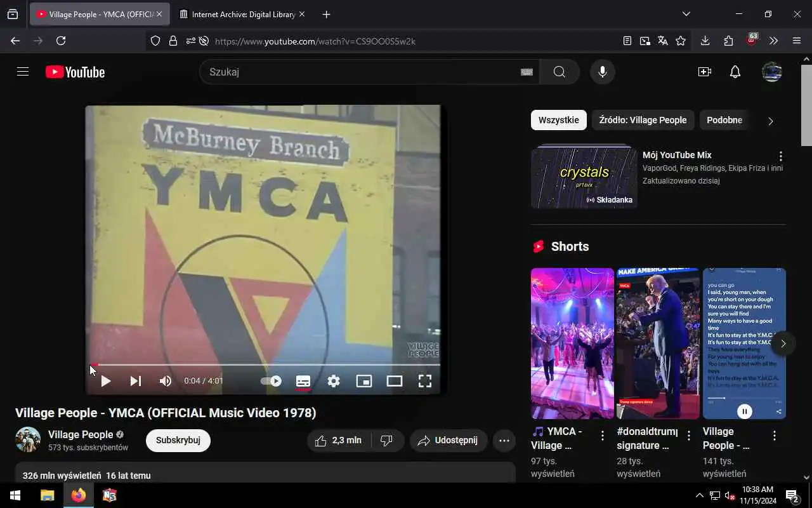Viewport: 812px width, 508px height.
Task: Open options for the #donaldtrump short
Action: coord(689,436)
